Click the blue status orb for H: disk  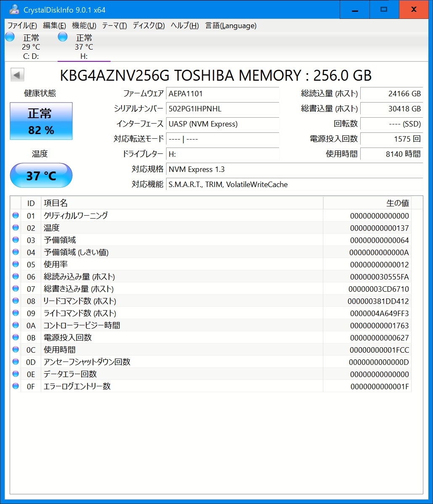tap(63, 37)
